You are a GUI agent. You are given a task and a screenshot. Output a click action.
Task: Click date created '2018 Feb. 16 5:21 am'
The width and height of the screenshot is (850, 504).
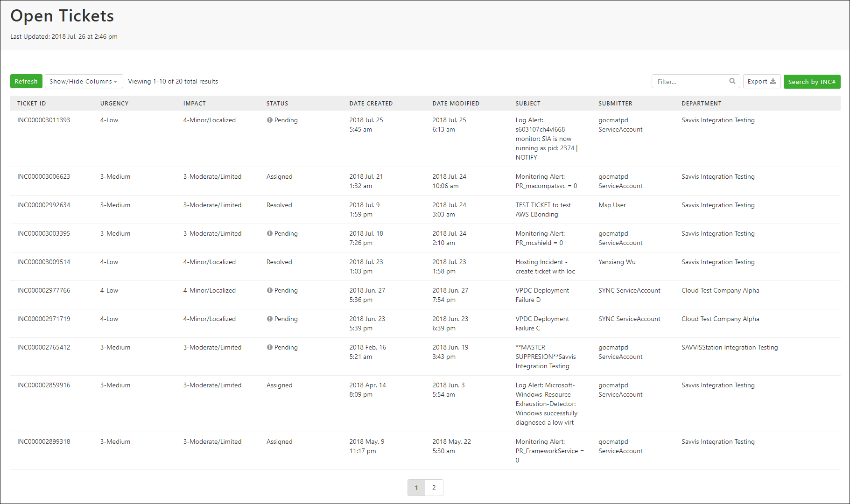(x=368, y=352)
